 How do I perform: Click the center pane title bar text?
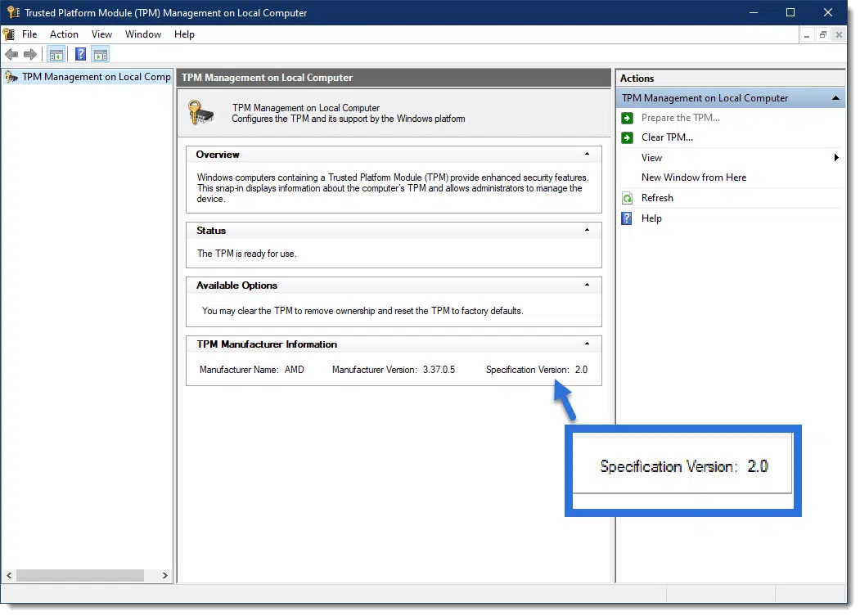click(x=267, y=78)
